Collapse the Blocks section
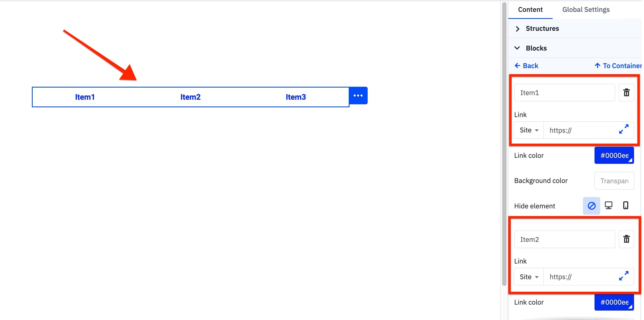The image size is (644, 320). [x=536, y=48]
